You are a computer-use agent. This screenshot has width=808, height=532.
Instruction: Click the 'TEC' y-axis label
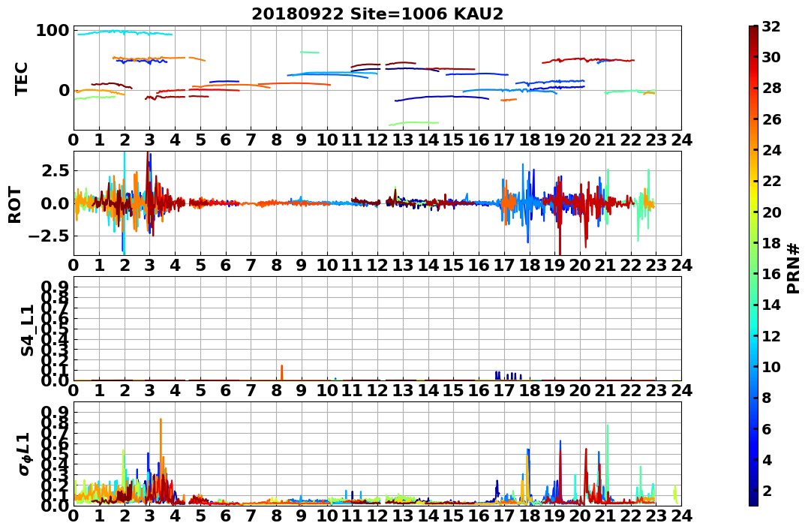click(21, 79)
